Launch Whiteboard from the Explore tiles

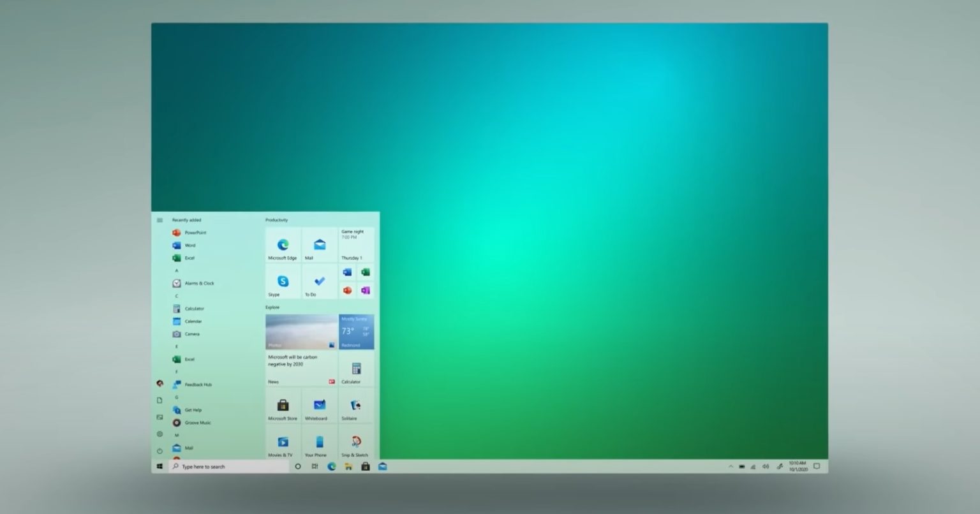[x=318, y=406]
